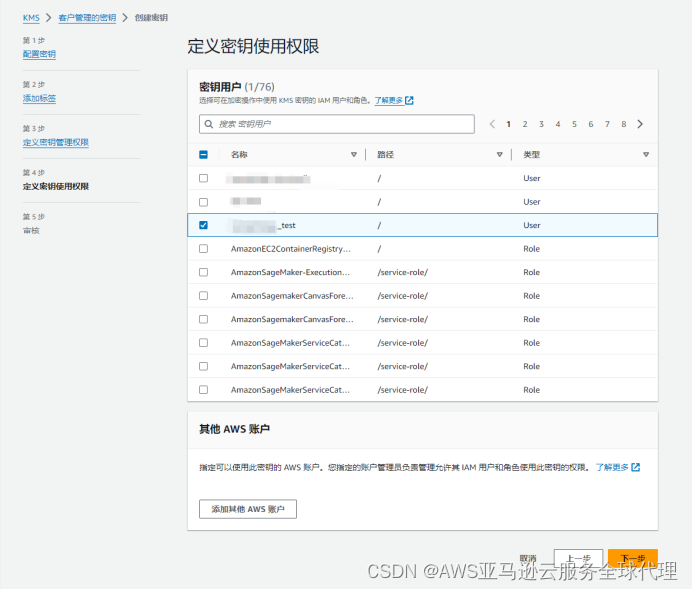
Task: Check the first User row checkbox
Action: coord(203,178)
